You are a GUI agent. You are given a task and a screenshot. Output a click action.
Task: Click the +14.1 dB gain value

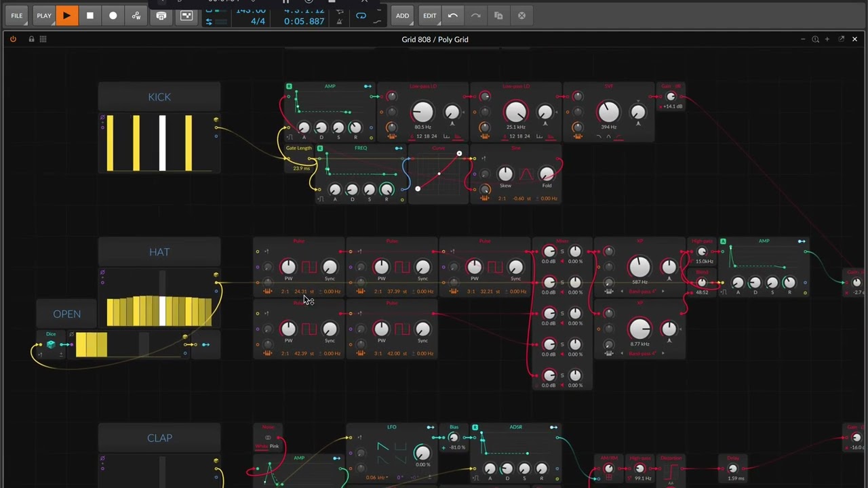(673, 106)
